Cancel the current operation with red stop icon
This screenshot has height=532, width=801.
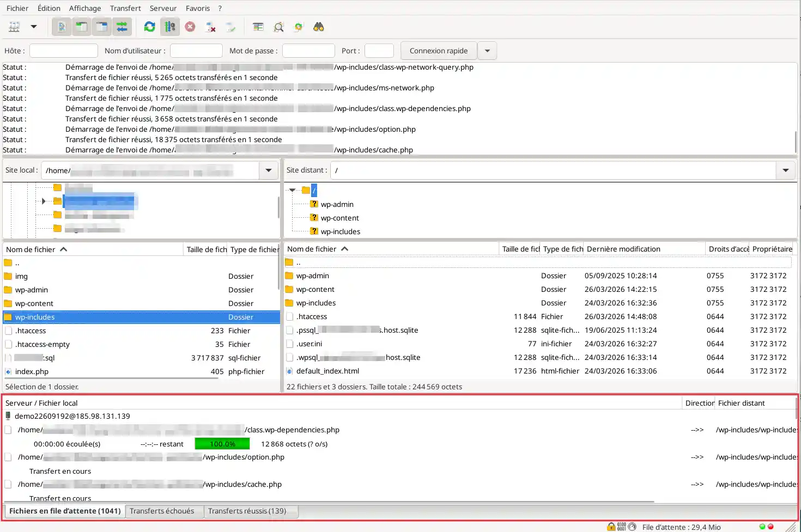[x=190, y=26]
